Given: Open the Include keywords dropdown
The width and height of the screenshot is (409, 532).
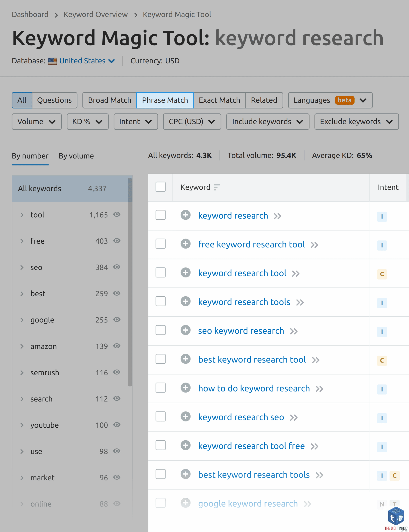Looking at the screenshot, I should 268,122.
